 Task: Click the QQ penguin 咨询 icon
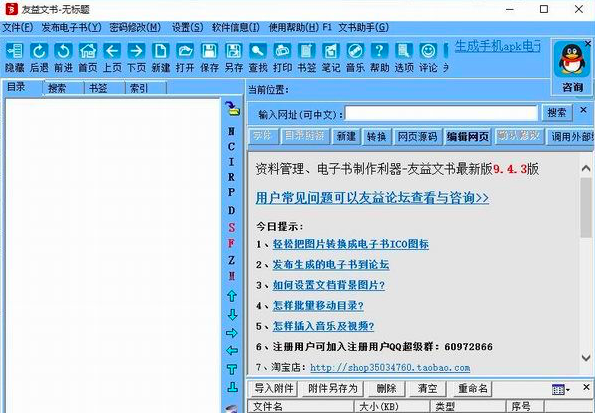click(x=572, y=60)
